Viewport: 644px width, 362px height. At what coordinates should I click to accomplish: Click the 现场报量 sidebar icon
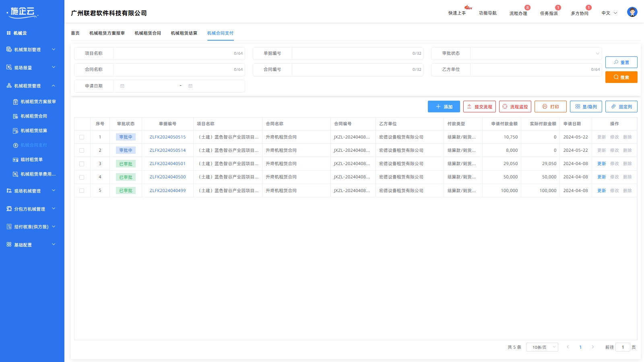pos(9,67)
